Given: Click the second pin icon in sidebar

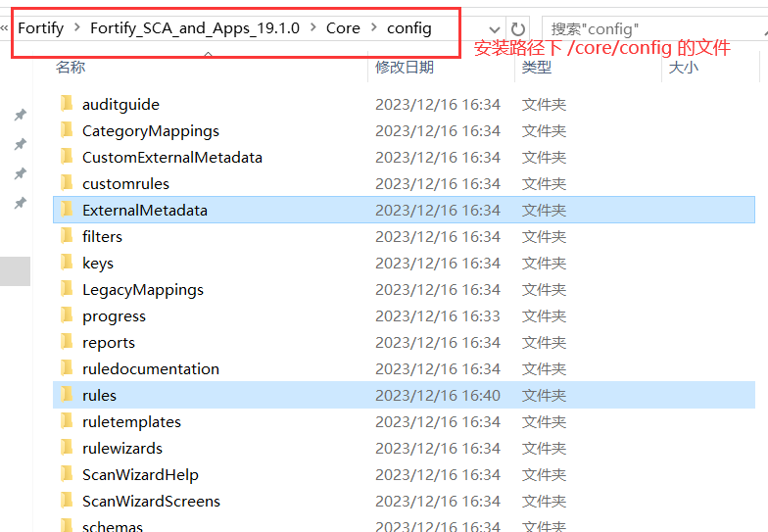Looking at the screenshot, I should coord(20,145).
